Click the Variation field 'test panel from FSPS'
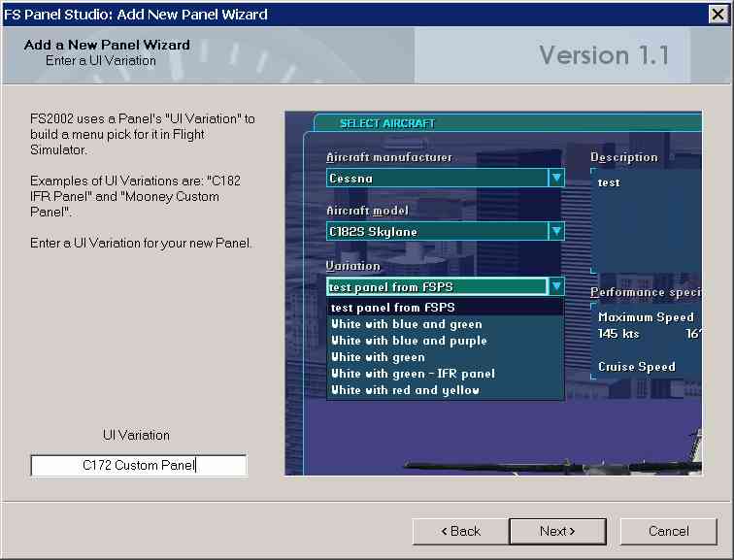 (x=437, y=286)
